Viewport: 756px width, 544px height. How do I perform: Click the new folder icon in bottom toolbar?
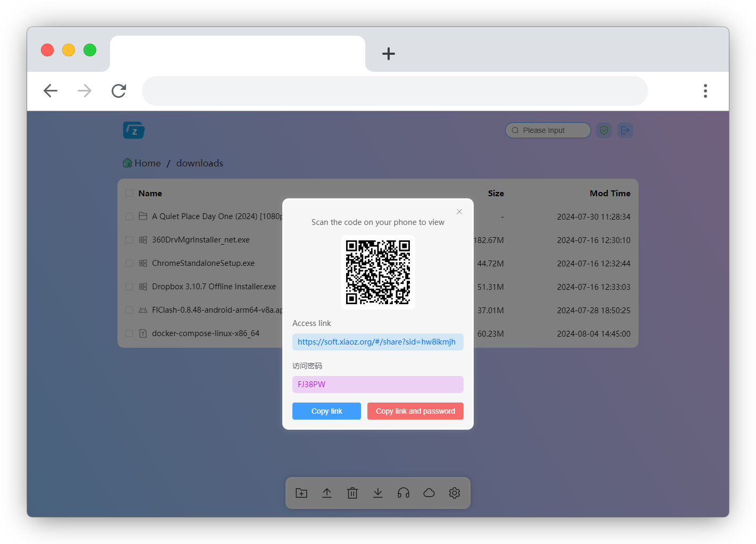pos(301,493)
